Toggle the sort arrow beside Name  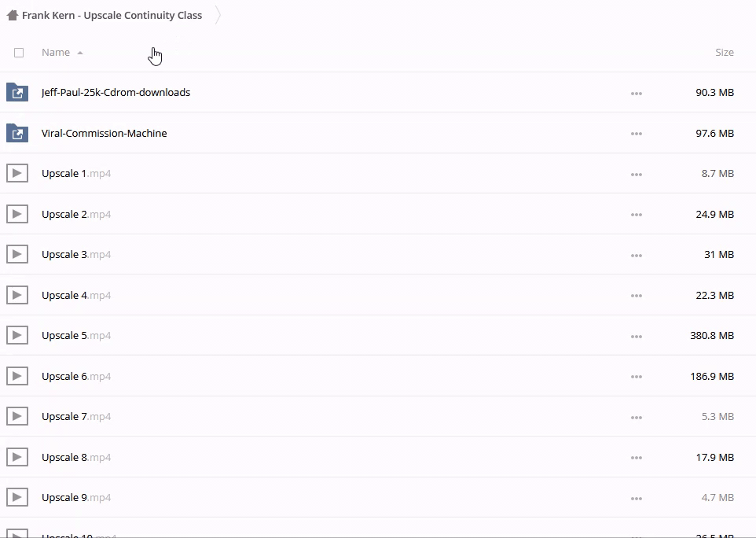click(x=80, y=53)
